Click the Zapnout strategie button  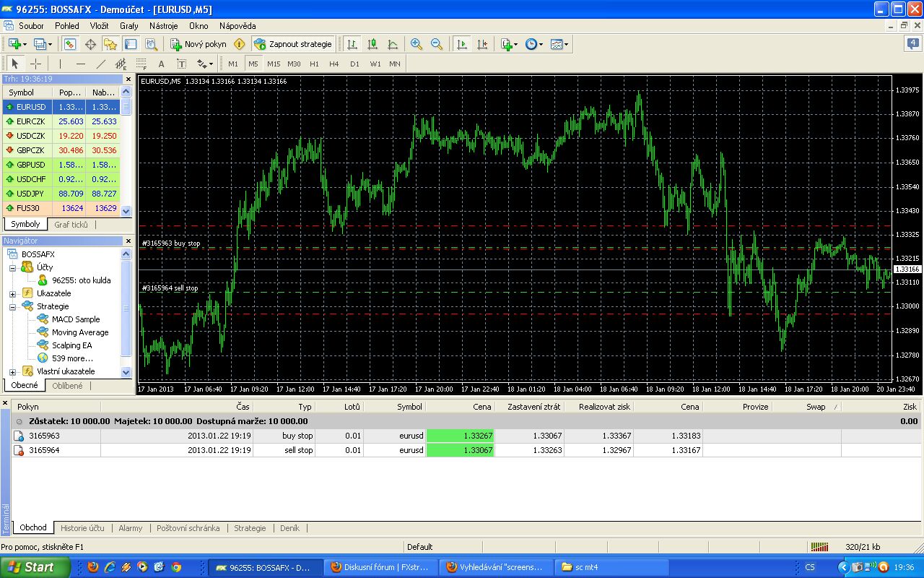pyautogui.click(x=293, y=44)
